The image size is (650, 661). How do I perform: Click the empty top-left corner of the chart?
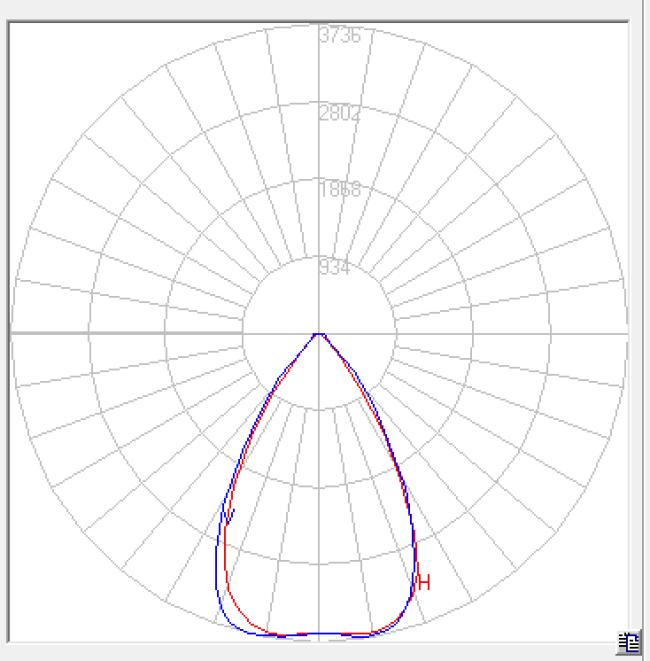(40, 50)
